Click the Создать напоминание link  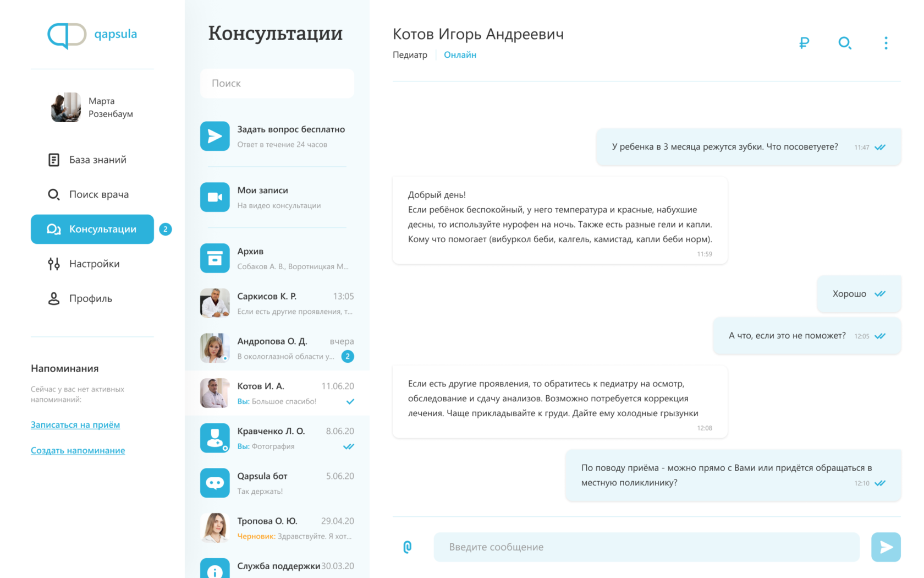pyautogui.click(x=78, y=450)
